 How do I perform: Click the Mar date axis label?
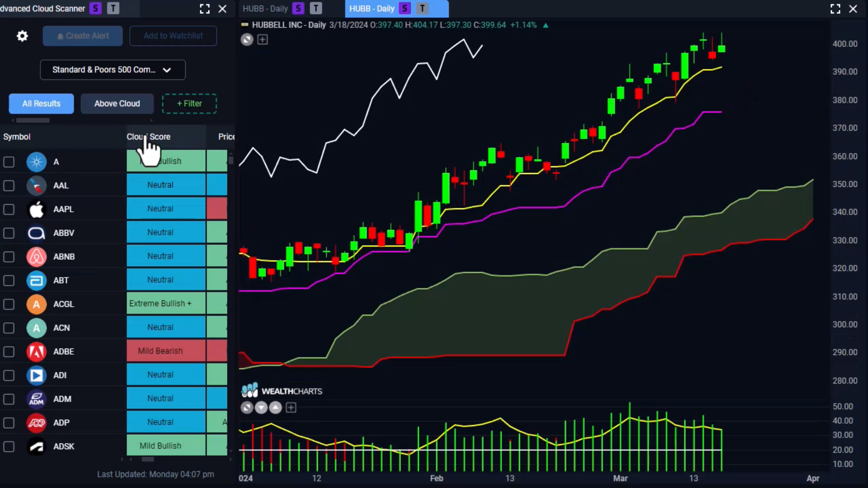point(620,478)
